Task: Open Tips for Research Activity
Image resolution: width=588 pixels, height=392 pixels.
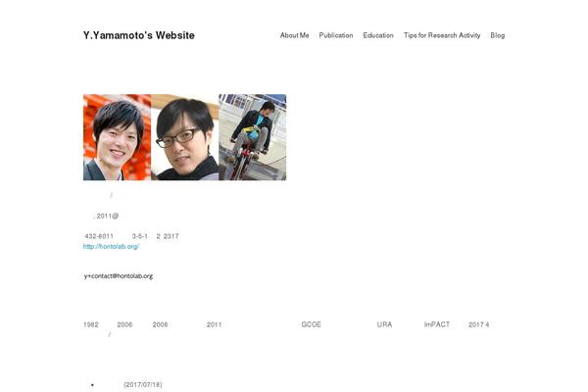Action: click(442, 35)
